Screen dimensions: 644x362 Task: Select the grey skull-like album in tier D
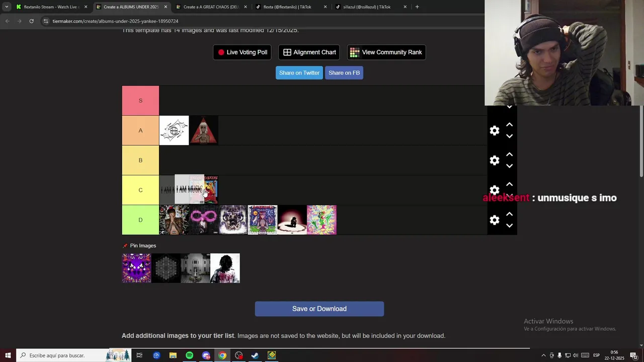point(233,220)
